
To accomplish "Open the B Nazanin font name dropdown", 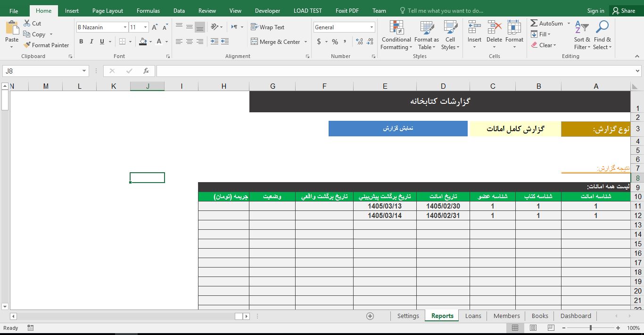I will pos(125,27).
